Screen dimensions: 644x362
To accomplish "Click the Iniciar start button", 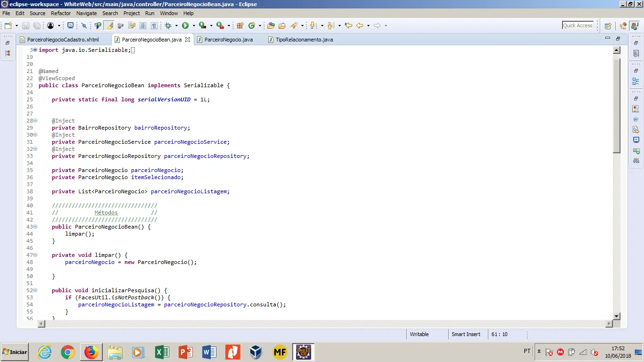I will [x=15, y=352].
